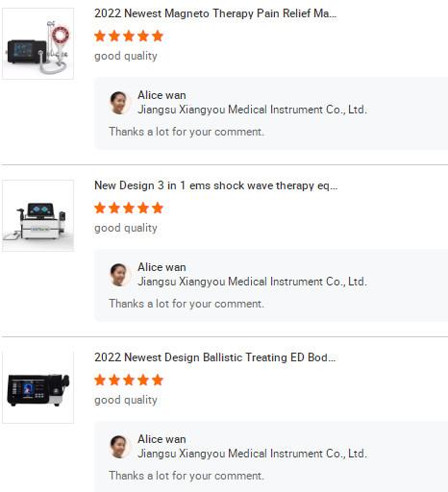Click Alice wan's avatar in third reply

pos(119,447)
